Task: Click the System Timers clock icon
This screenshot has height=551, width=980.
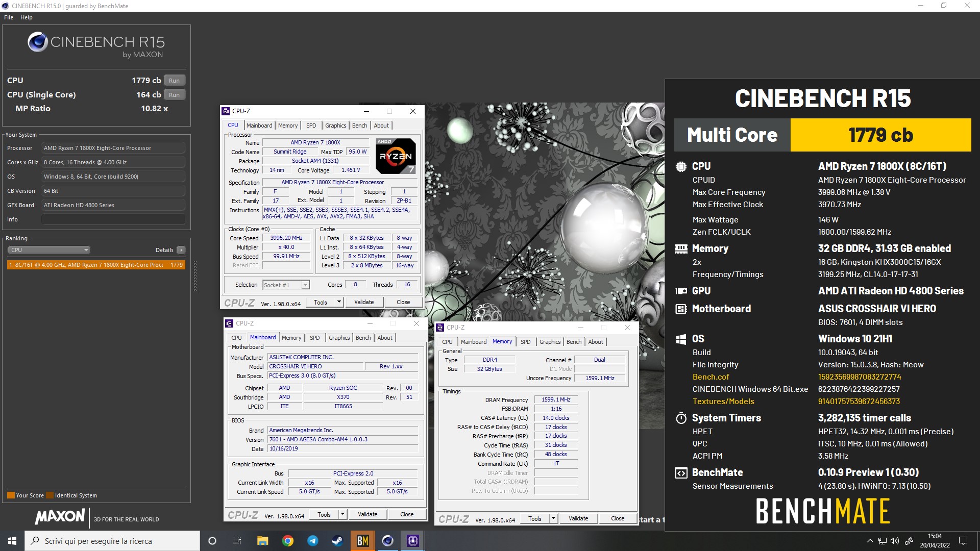Action: [x=681, y=418]
